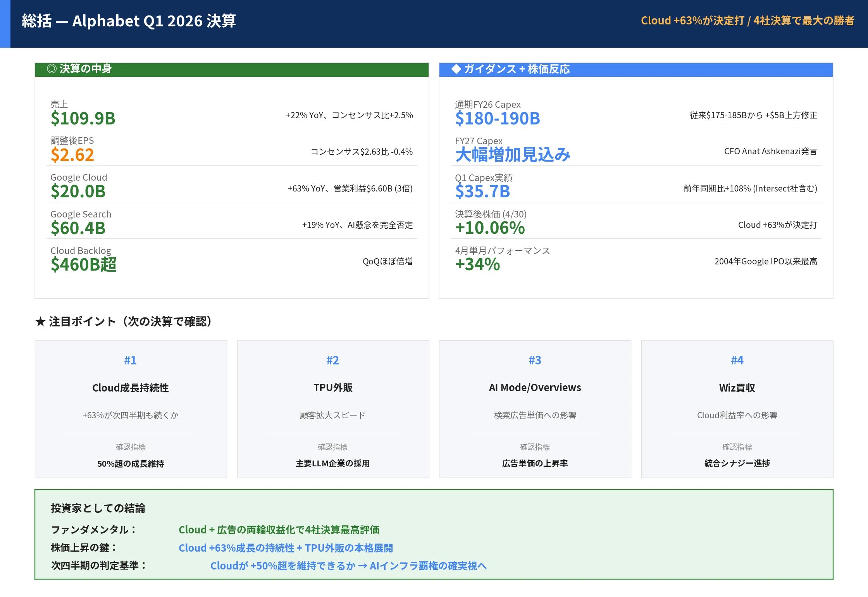Open the #3 card AI Mode/Overviews
This screenshot has height=597, width=868.
tap(535, 409)
